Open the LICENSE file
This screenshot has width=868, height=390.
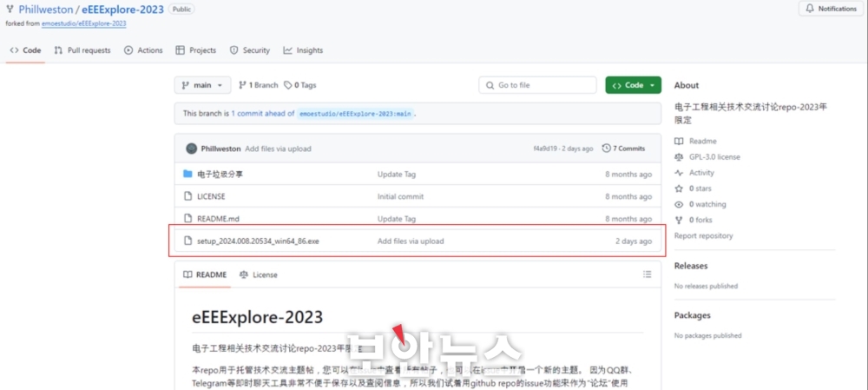pyautogui.click(x=211, y=196)
